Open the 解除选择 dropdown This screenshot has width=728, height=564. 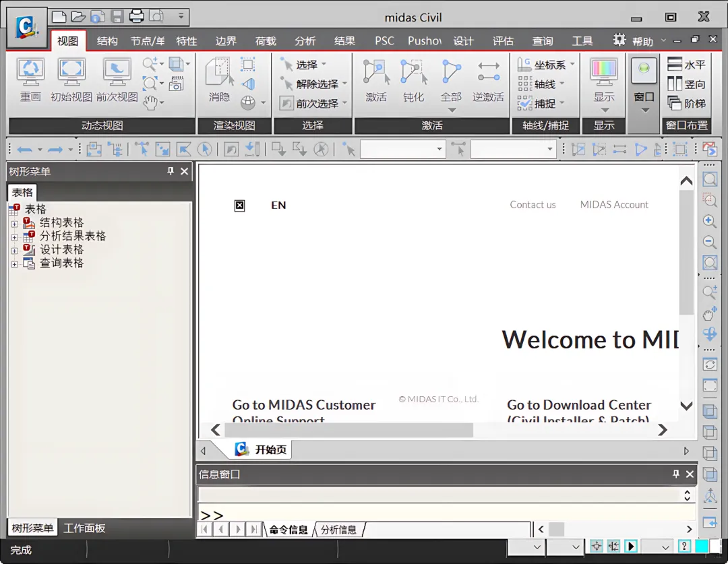point(344,84)
